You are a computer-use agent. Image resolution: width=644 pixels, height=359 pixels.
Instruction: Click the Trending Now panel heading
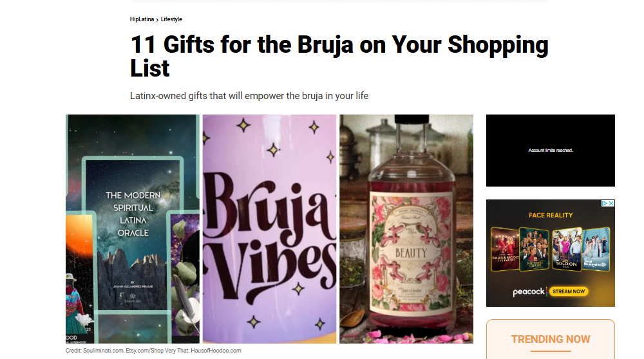551,339
